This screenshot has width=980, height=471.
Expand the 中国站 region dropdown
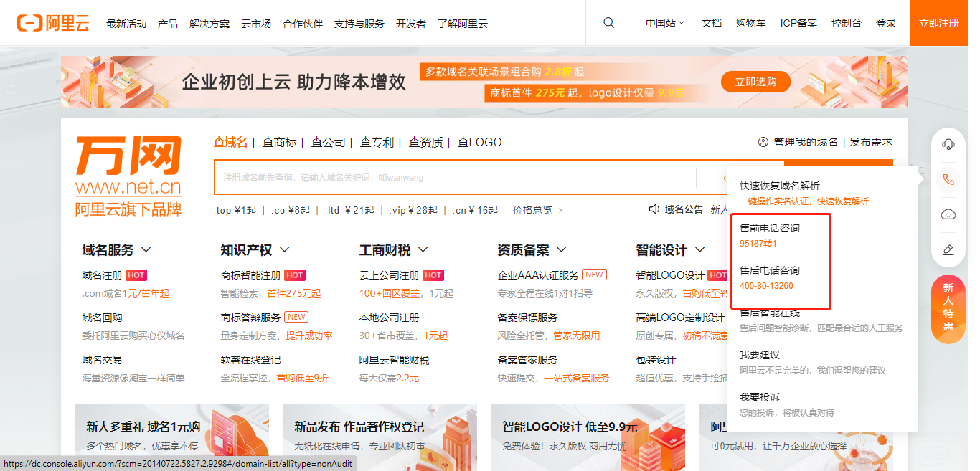(665, 23)
